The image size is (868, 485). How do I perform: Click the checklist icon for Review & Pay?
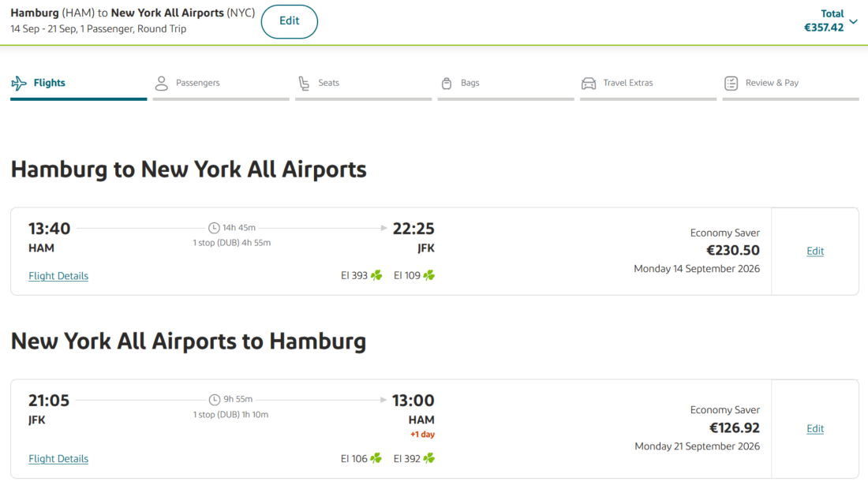pyautogui.click(x=731, y=83)
